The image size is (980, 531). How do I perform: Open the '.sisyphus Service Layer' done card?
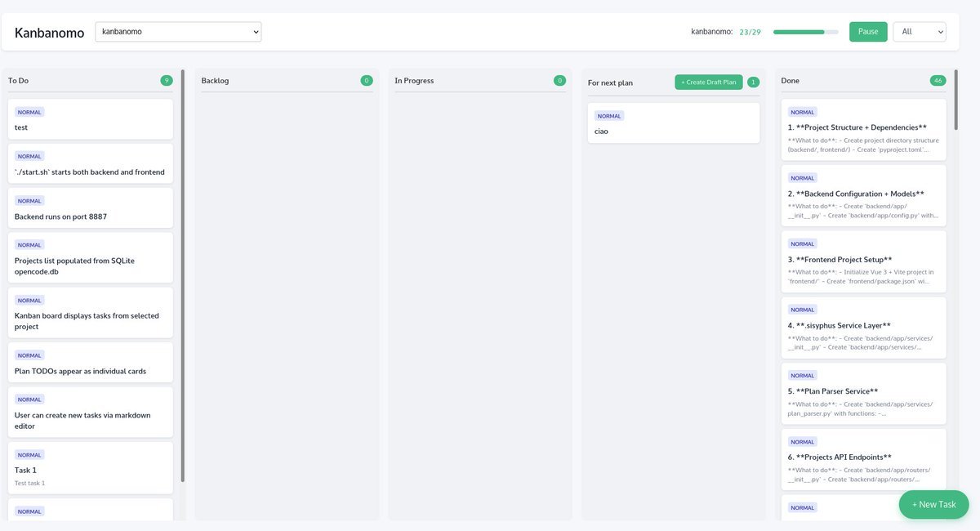tap(864, 328)
